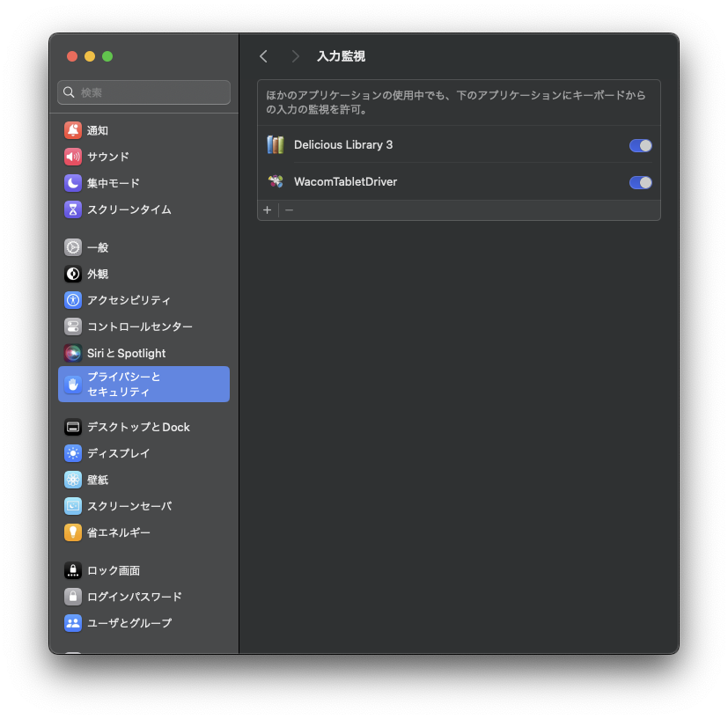This screenshot has width=728, height=719.
Task: Select WacomTabletDriver row in app list
Action: tap(459, 182)
